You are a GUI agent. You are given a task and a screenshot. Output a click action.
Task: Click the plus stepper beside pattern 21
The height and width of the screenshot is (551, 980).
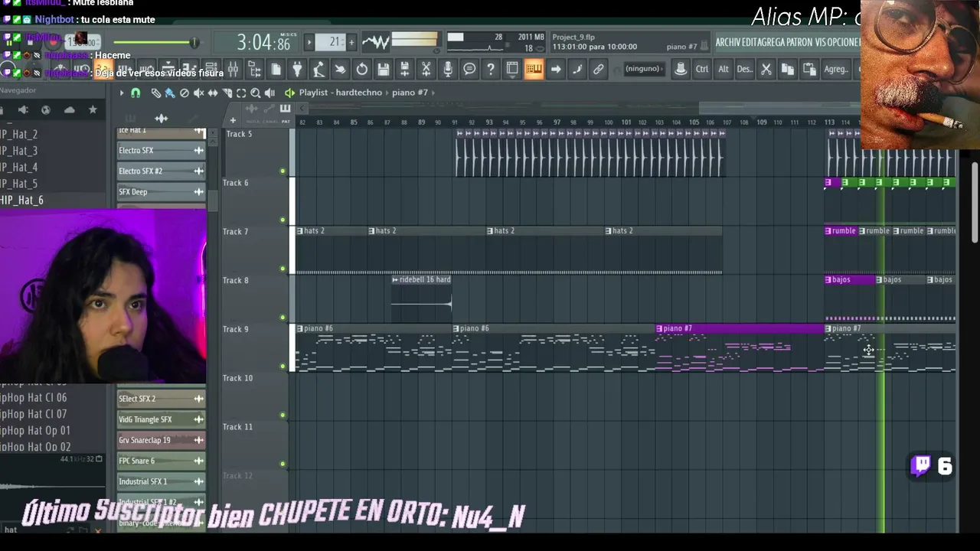(x=351, y=42)
